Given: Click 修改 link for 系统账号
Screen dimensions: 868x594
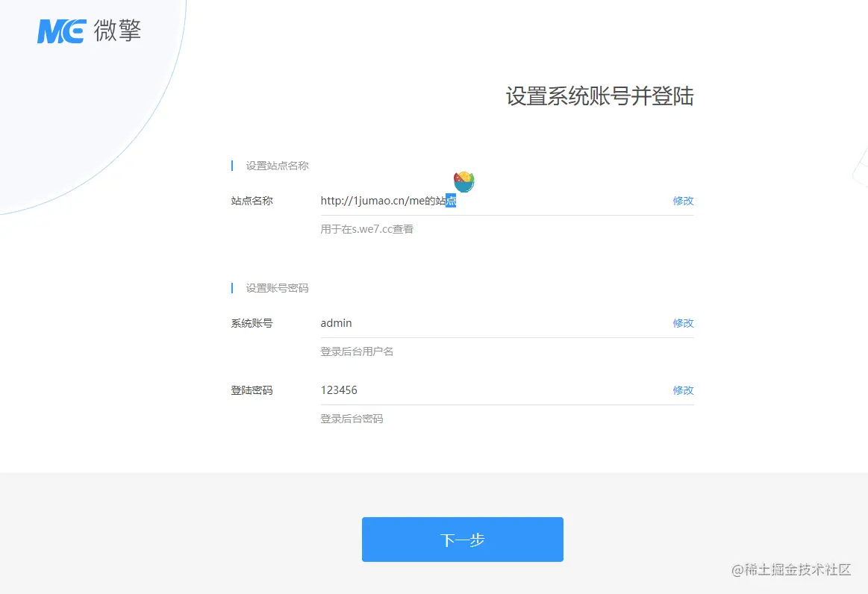Looking at the screenshot, I should coord(683,323).
